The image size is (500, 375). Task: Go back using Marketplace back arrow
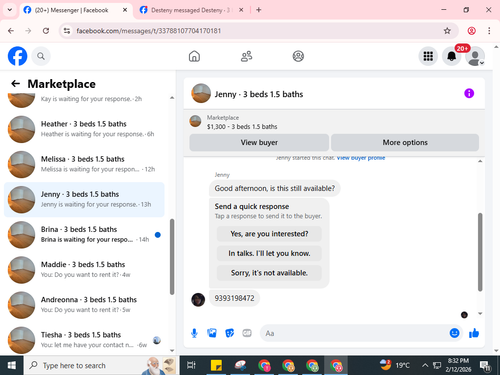click(x=15, y=84)
